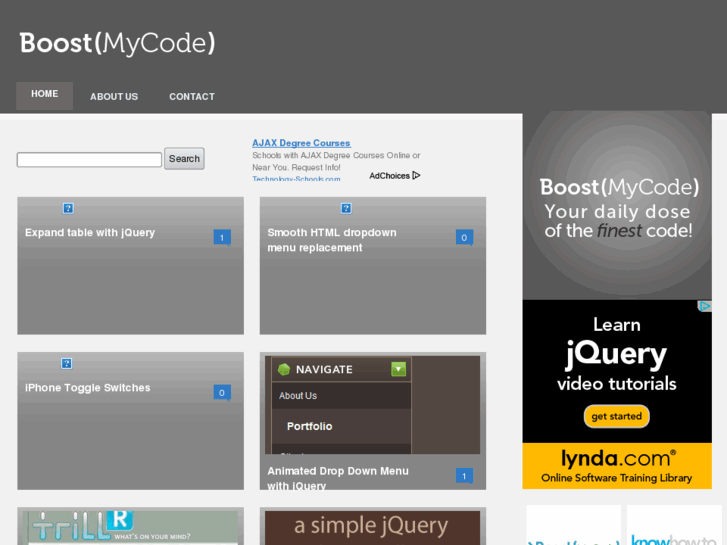Click the Boost(MyCode) daily dose banner

coord(617,206)
